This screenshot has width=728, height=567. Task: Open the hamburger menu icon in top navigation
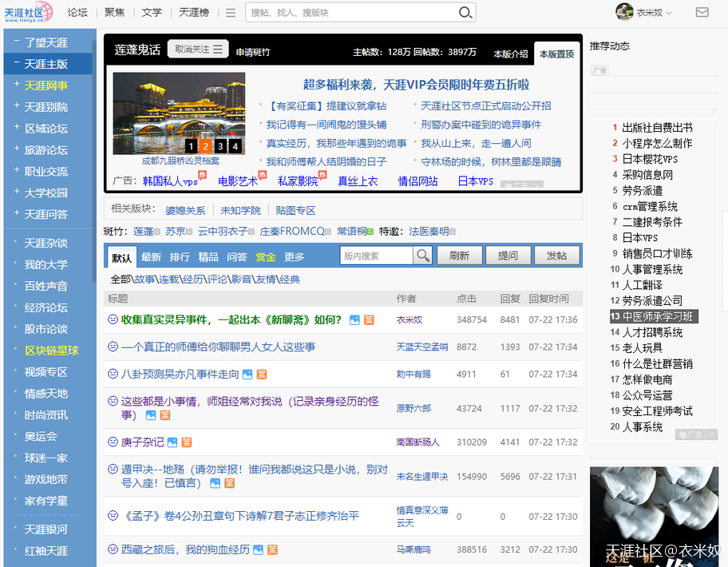(x=231, y=13)
